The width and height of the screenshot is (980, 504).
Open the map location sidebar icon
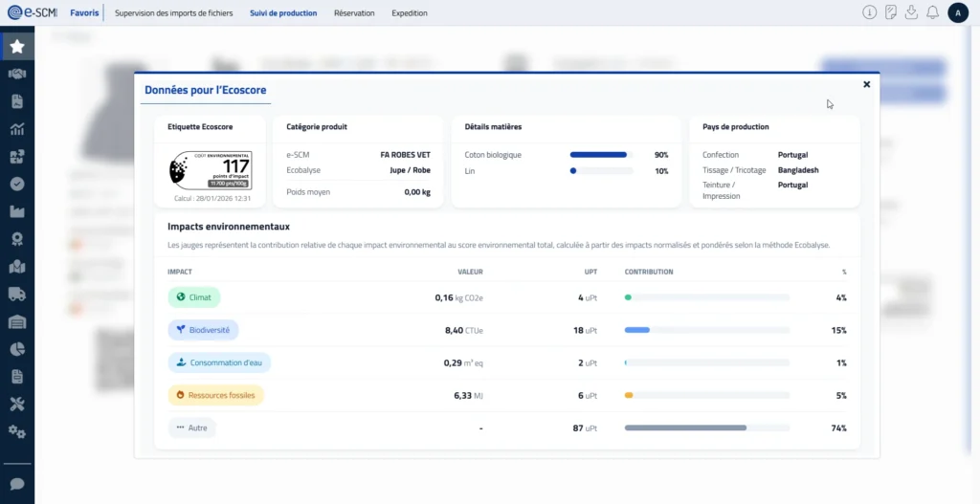[17, 266]
